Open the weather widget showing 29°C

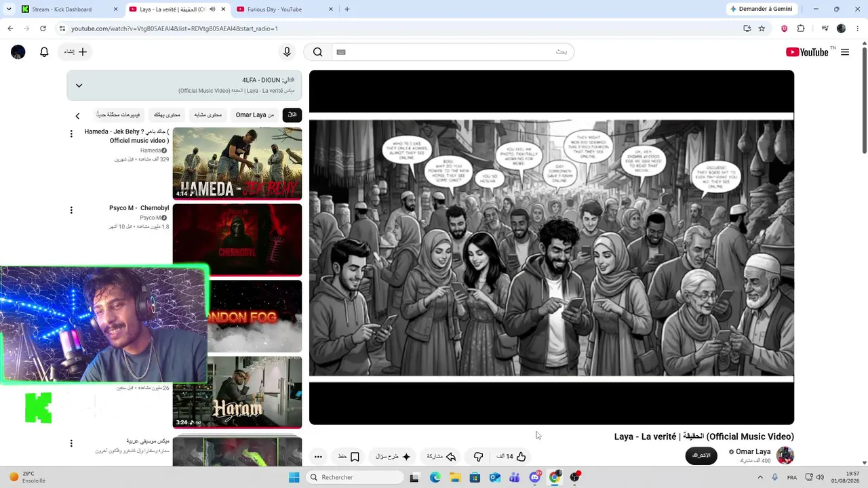(x=27, y=477)
